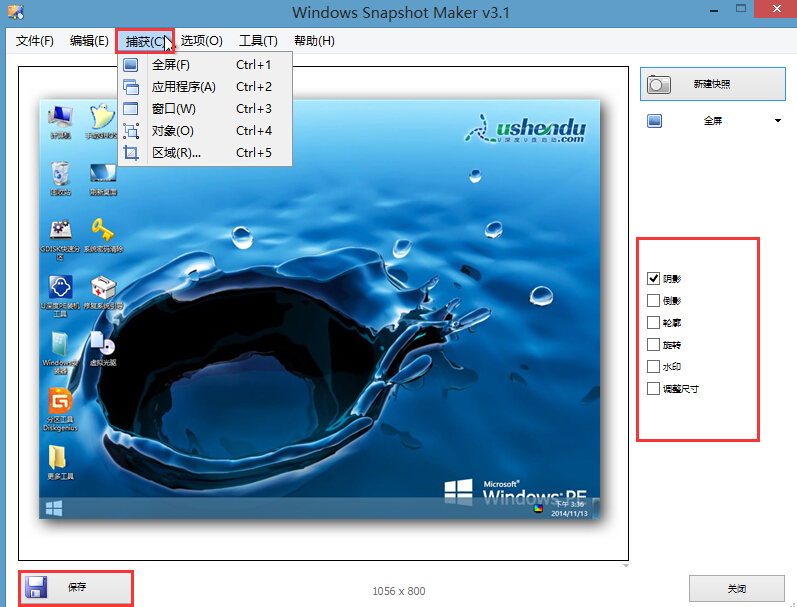Select the 对象(O) object capture icon

(x=131, y=131)
